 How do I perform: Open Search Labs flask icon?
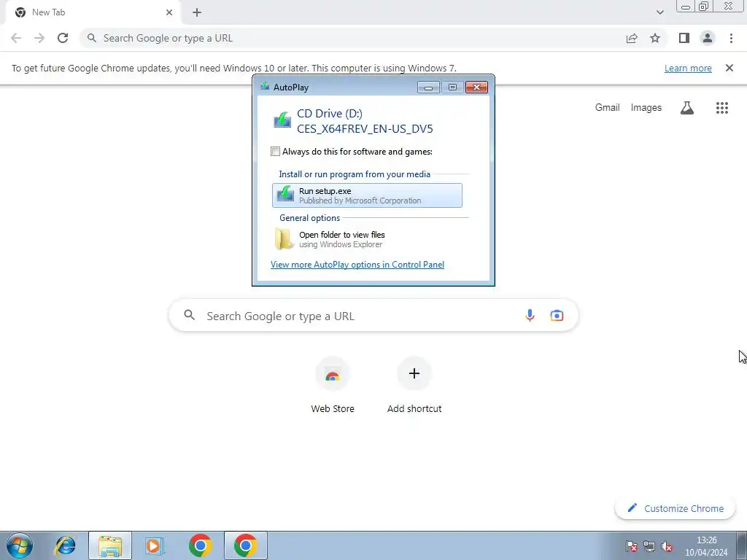tap(687, 108)
